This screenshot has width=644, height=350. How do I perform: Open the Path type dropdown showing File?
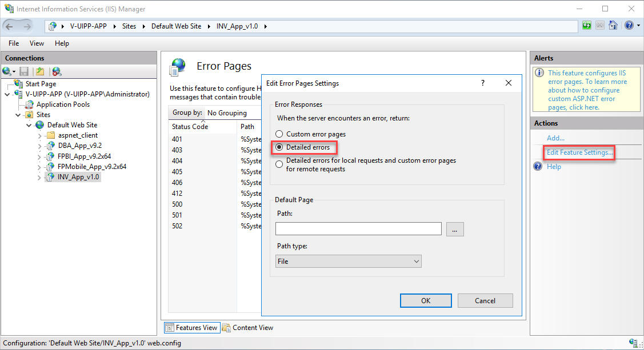coord(349,262)
